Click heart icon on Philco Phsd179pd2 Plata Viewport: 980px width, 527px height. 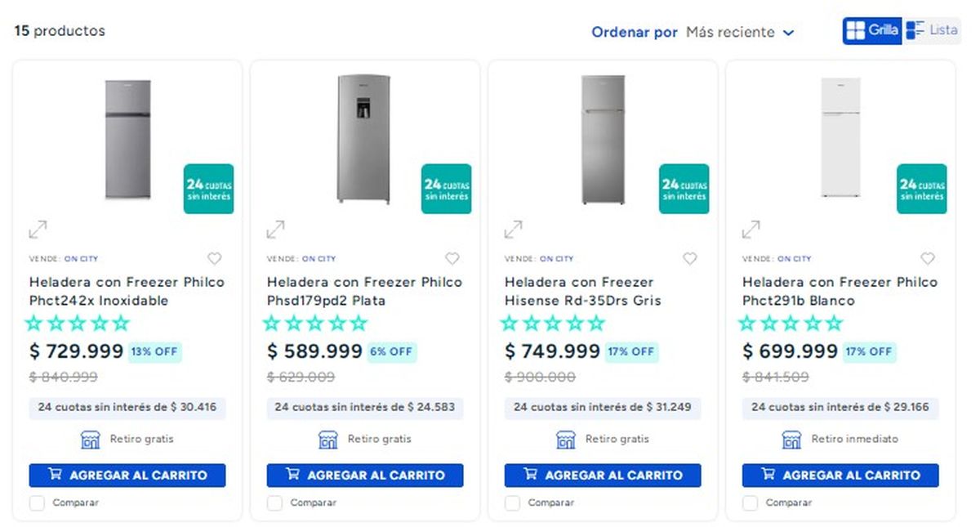[452, 259]
